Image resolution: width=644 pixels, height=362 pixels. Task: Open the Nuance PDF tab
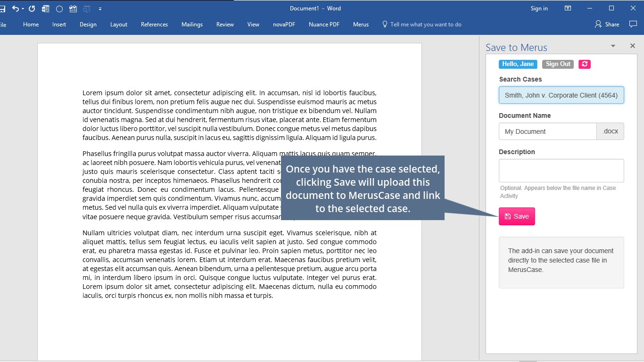pyautogui.click(x=324, y=25)
